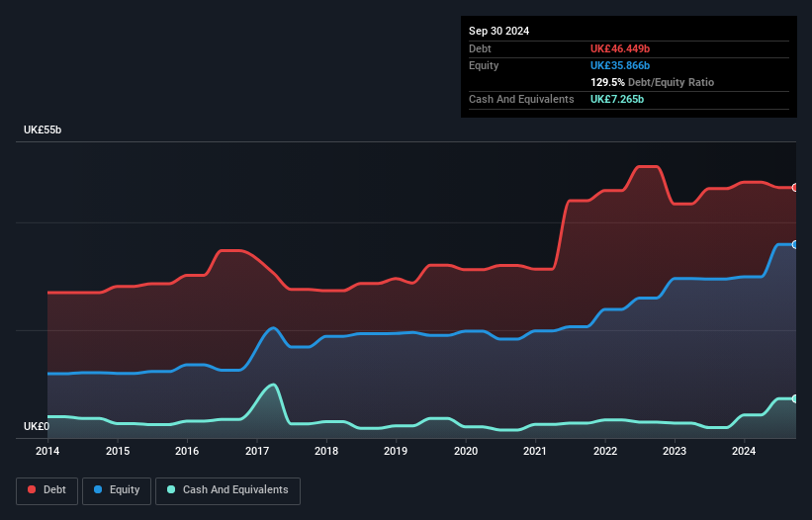The height and width of the screenshot is (520, 812).
Task: Click the UK£0 y-axis label
Action: (x=37, y=426)
